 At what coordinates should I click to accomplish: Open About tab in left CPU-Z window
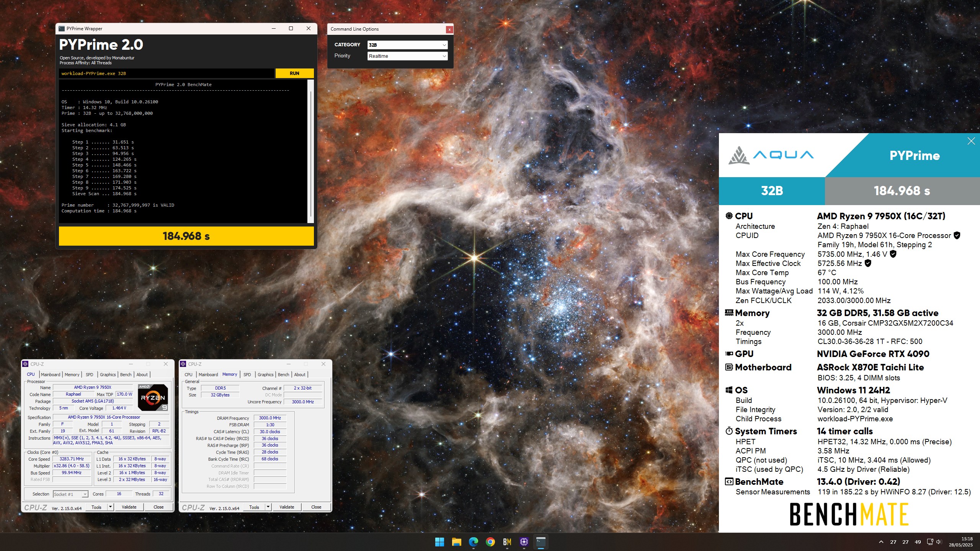(142, 375)
